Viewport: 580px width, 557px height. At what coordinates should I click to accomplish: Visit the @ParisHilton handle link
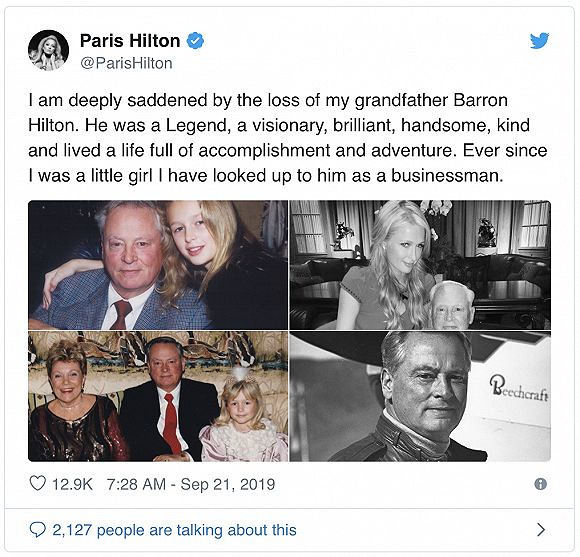127,63
